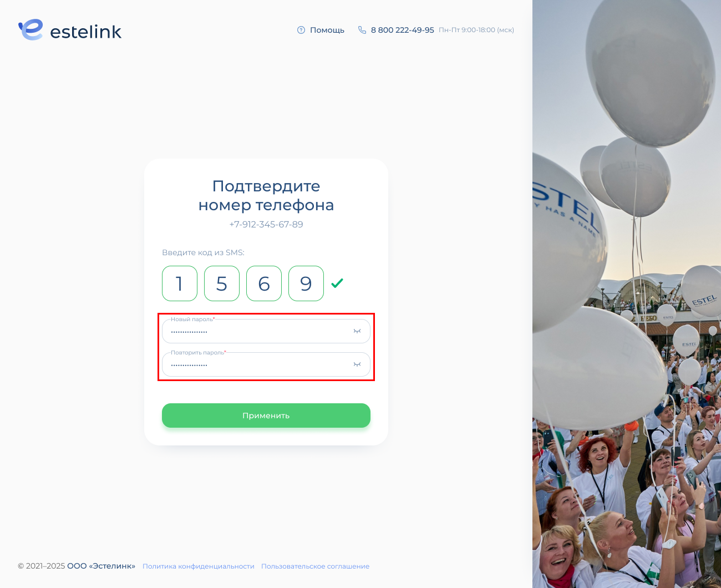Select the SMS code box containing 6
Viewport: 721px width, 588px height.
coord(264,283)
